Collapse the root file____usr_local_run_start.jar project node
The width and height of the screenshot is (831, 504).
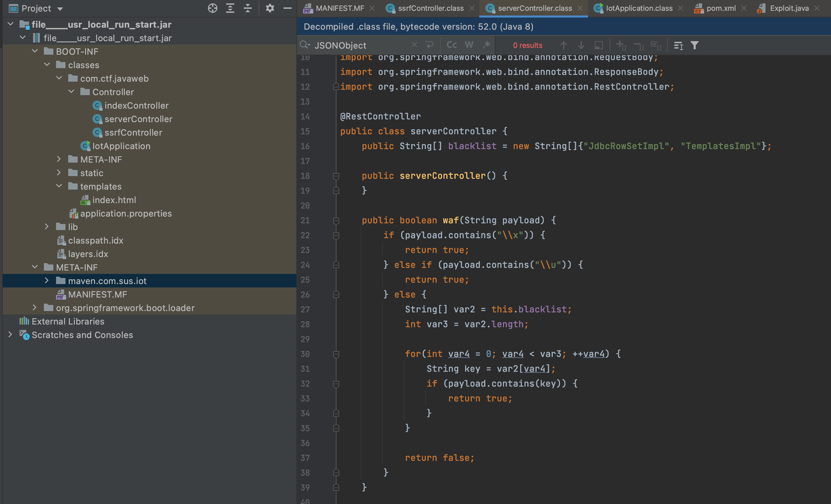pos(10,24)
